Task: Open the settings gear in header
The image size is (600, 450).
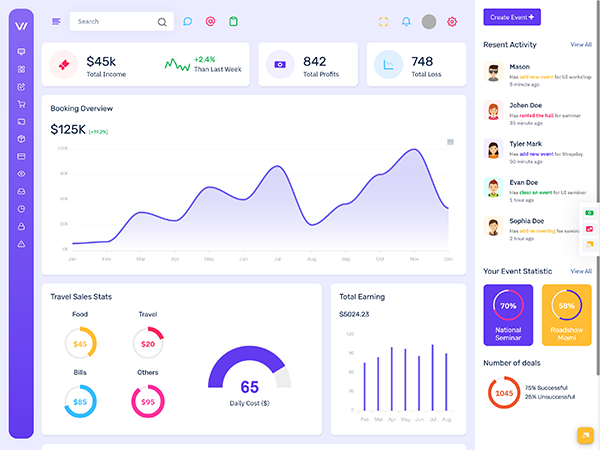Action: [x=452, y=21]
